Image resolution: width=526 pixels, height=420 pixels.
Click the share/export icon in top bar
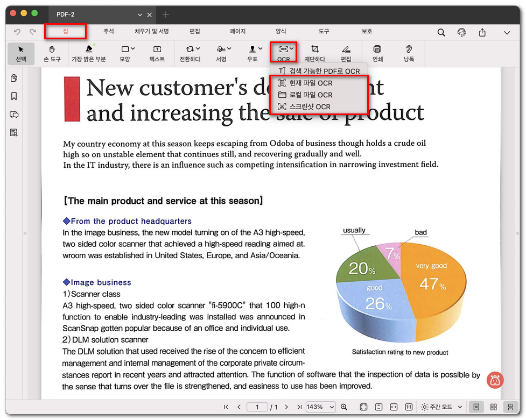click(x=482, y=32)
